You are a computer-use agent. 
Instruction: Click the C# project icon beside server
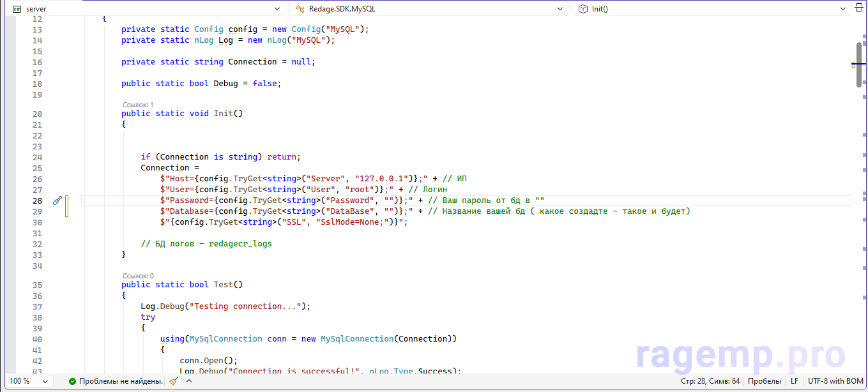(x=17, y=9)
